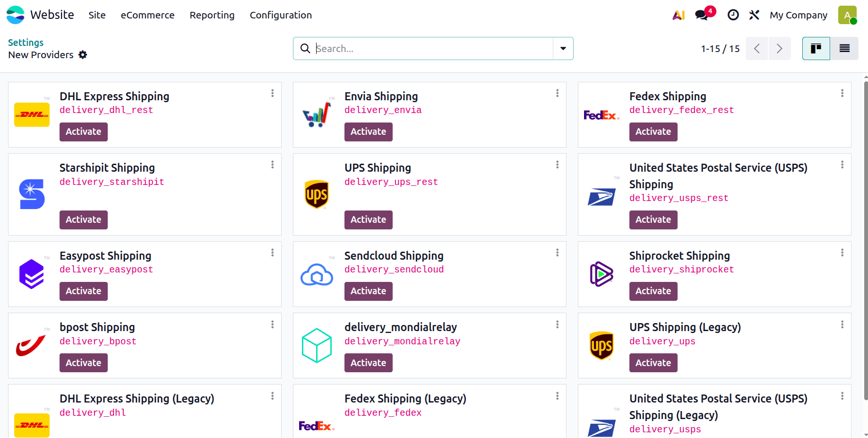This screenshot has height=438, width=868.
Task: Switch to List view
Action: (844, 48)
